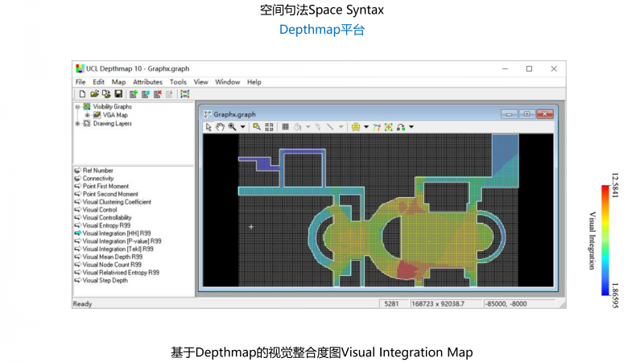The width and height of the screenshot is (644, 362).
Task: Open the Edit menu
Action: click(98, 82)
